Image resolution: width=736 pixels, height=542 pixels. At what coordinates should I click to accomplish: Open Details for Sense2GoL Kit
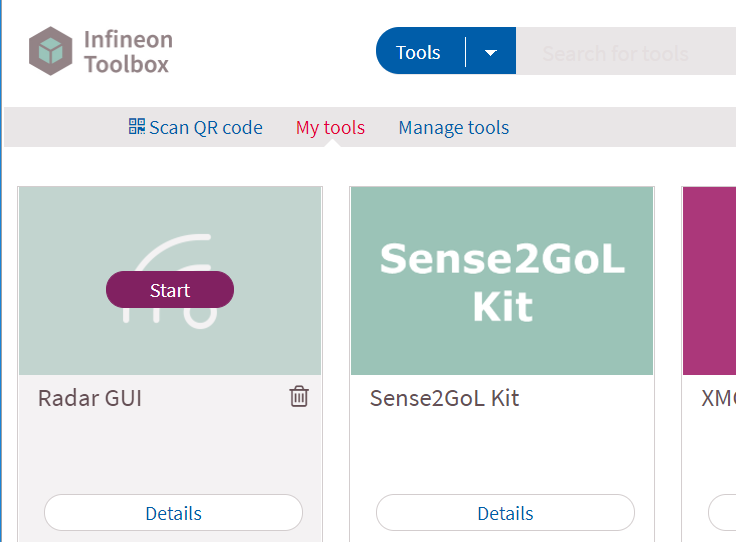(505, 513)
